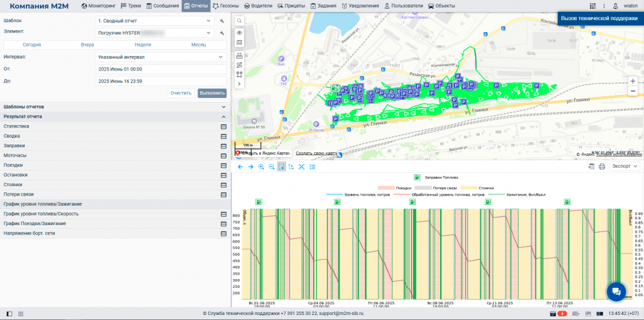Screen dimensions: 644x320
Task: Open the Элемент dropdown Погрузчик HYSTER
Action: 155,33
